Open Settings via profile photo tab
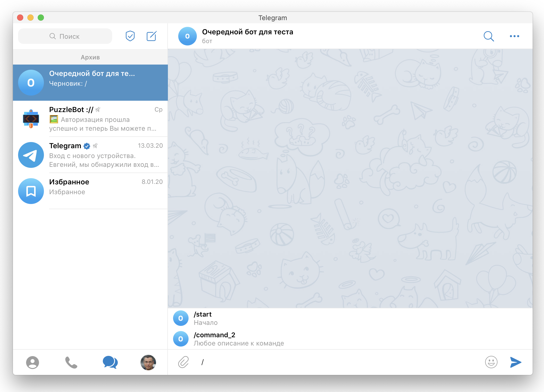Screen dimensions: 544x392 click(x=148, y=362)
